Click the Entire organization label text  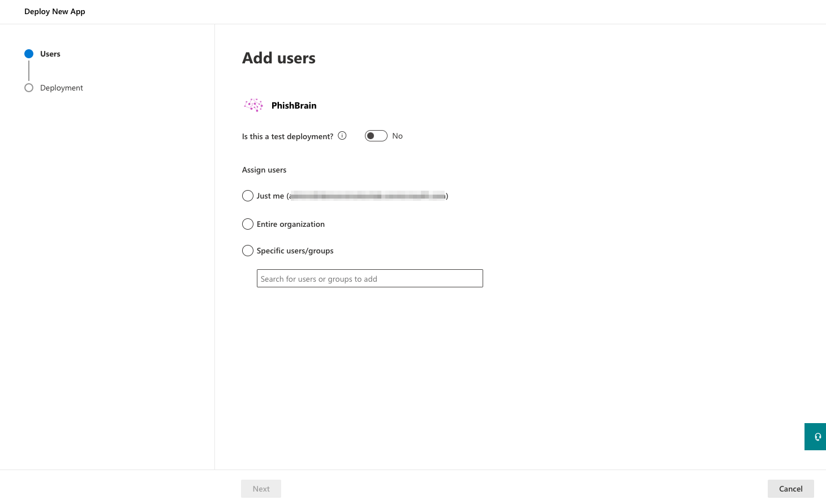291,224
